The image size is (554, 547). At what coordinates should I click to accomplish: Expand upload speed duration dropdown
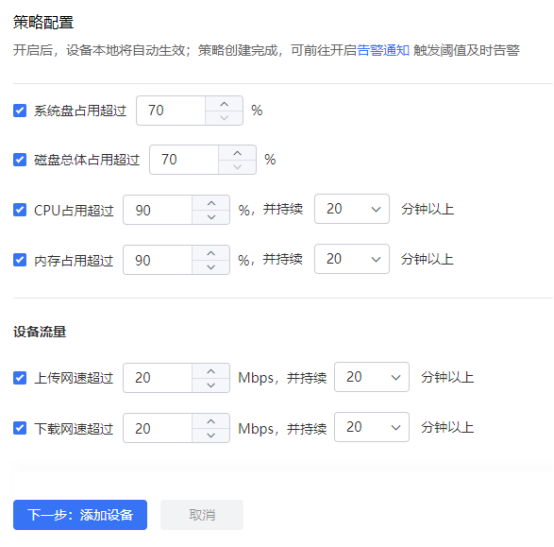point(372,377)
